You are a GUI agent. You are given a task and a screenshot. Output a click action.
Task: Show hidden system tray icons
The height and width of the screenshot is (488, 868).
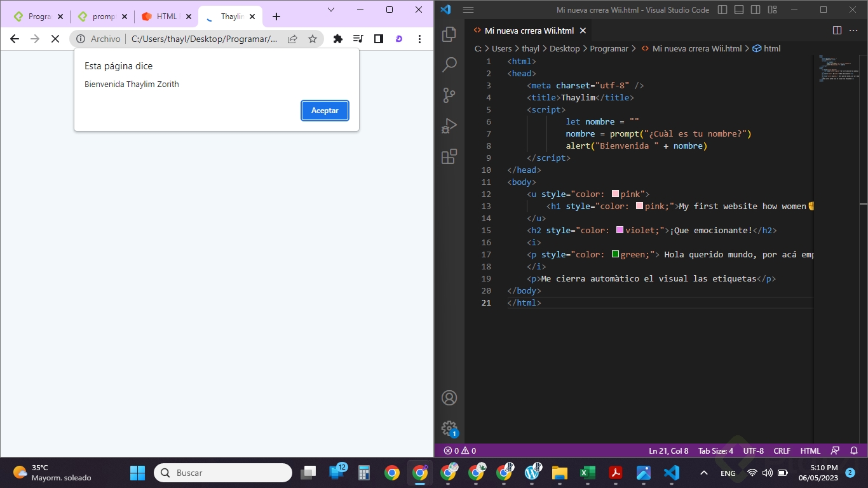pyautogui.click(x=703, y=473)
